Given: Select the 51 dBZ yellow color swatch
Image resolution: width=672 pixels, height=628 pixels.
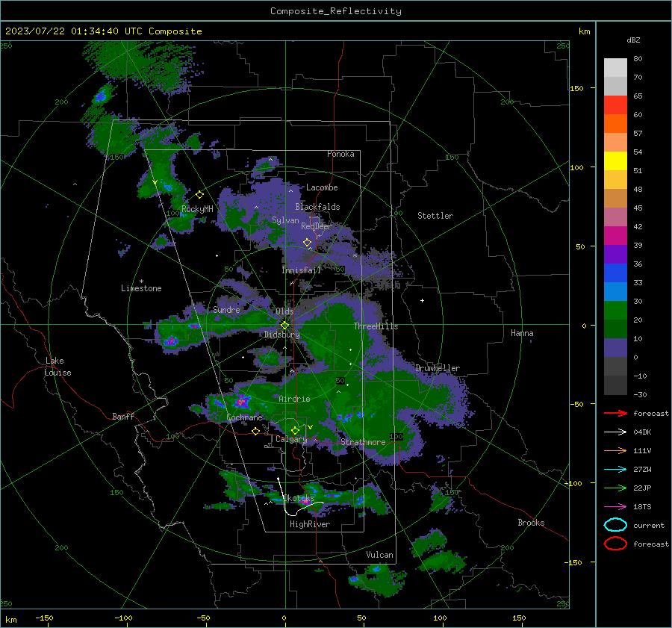Looking at the screenshot, I should click(x=615, y=161).
